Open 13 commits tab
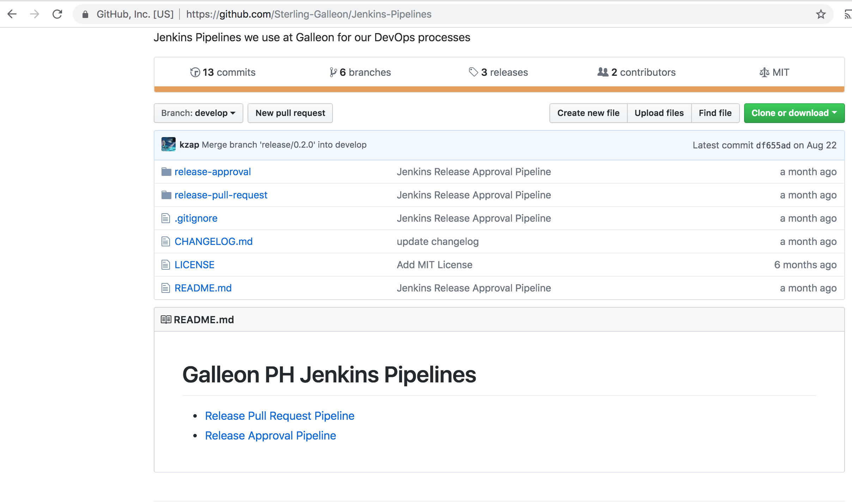The height and width of the screenshot is (504, 852). pyautogui.click(x=223, y=72)
